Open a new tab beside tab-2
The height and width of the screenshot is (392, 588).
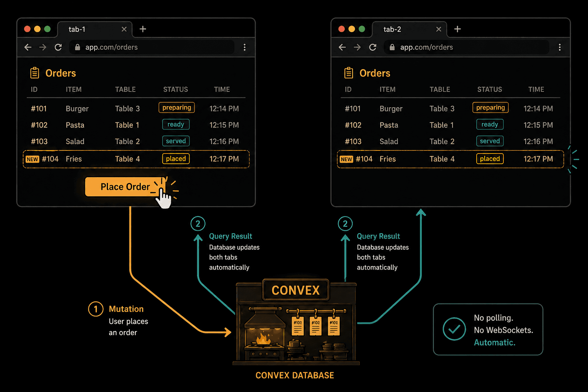(x=457, y=29)
